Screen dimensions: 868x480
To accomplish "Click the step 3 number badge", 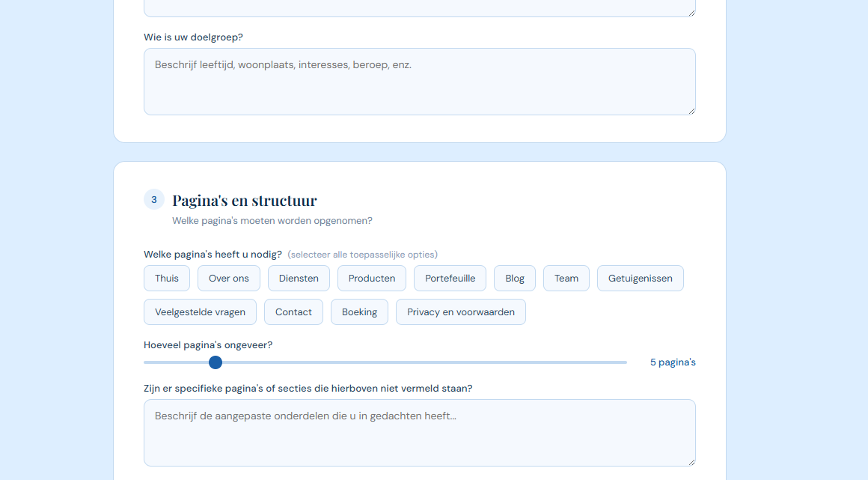I will point(154,198).
